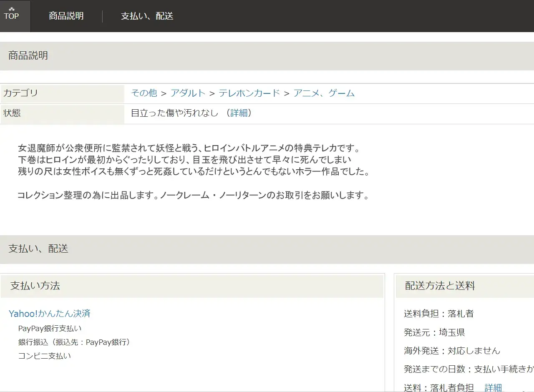Select the 支払い方法 panel header
The image size is (534, 392).
[35, 286]
